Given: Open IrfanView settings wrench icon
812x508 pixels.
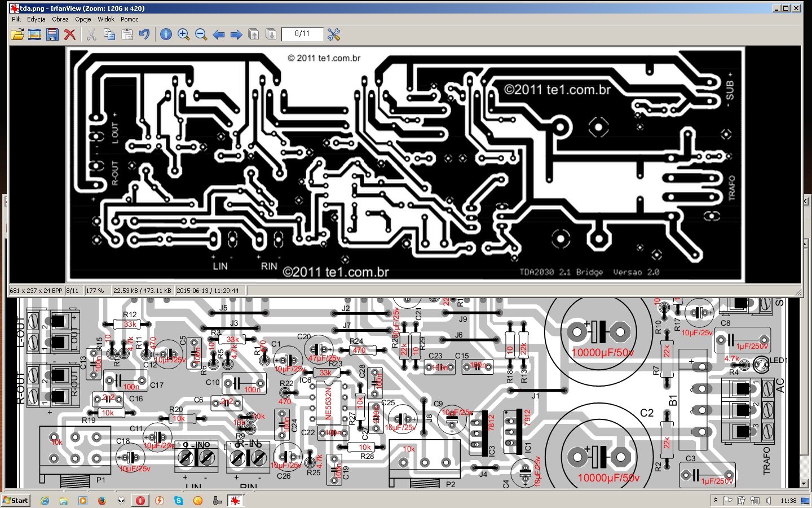Looking at the screenshot, I should coord(334,34).
